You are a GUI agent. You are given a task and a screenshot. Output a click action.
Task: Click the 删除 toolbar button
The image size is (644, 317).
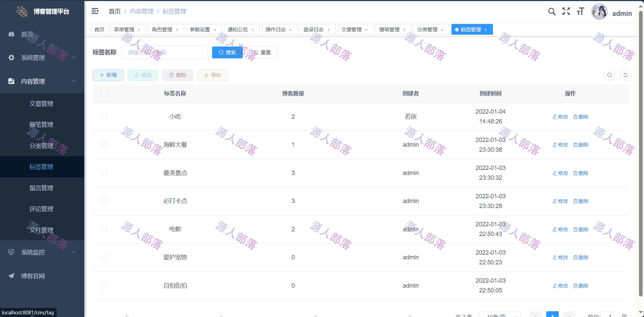[x=178, y=75]
